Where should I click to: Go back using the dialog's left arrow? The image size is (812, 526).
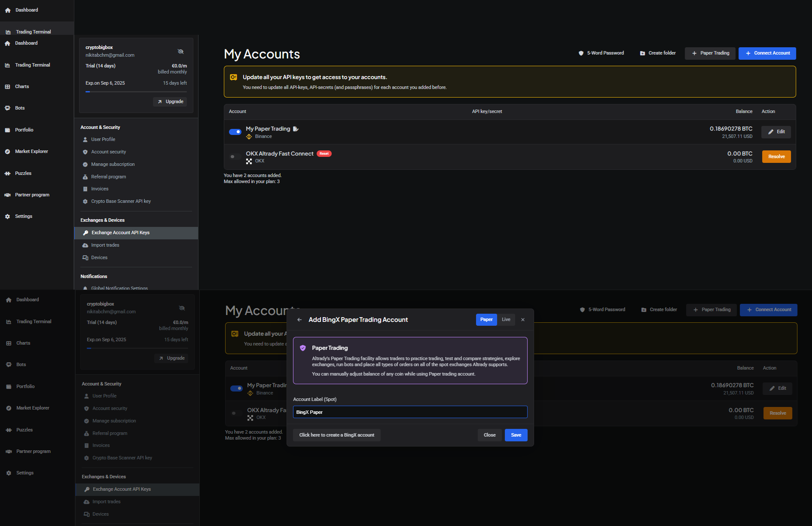pos(299,320)
